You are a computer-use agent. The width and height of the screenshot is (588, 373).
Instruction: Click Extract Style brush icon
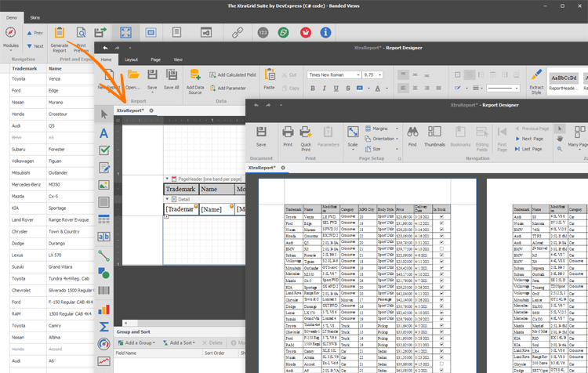pos(536,74)
